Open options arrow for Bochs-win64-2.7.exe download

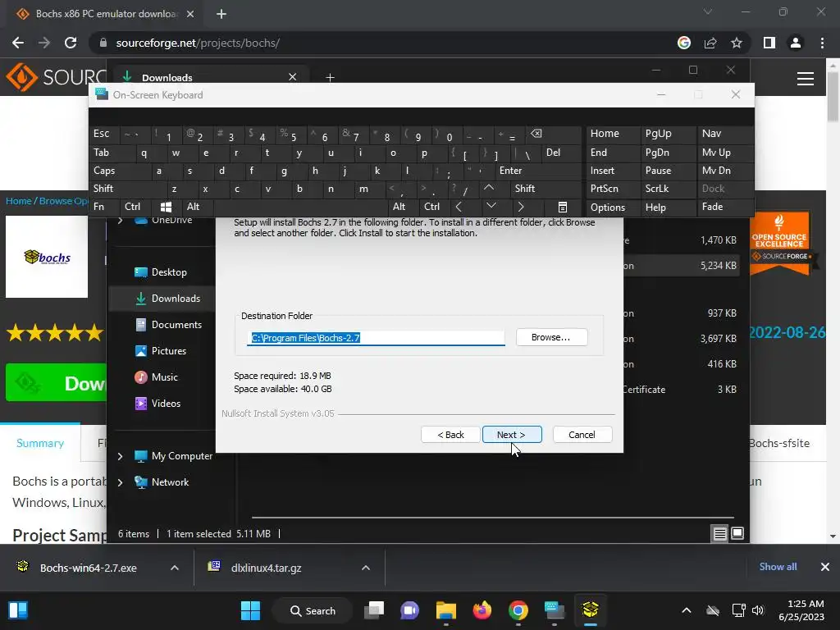coord(175,568)
